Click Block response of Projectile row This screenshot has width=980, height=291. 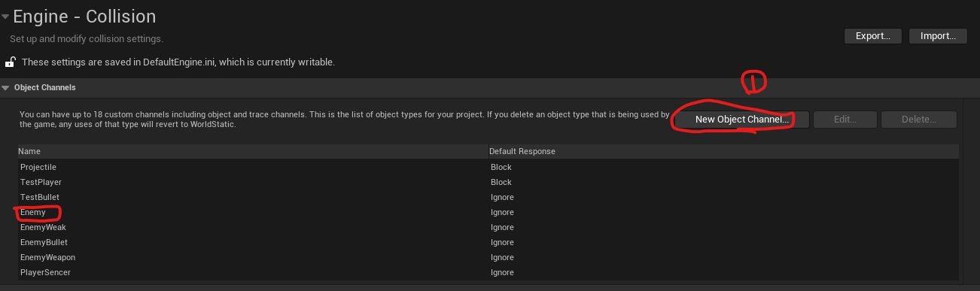501,167
